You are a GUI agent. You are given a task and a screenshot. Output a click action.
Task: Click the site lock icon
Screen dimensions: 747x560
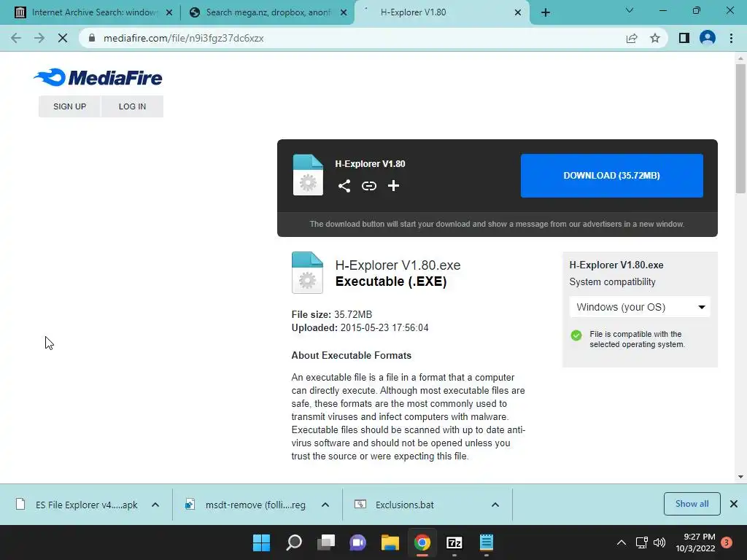92,38
